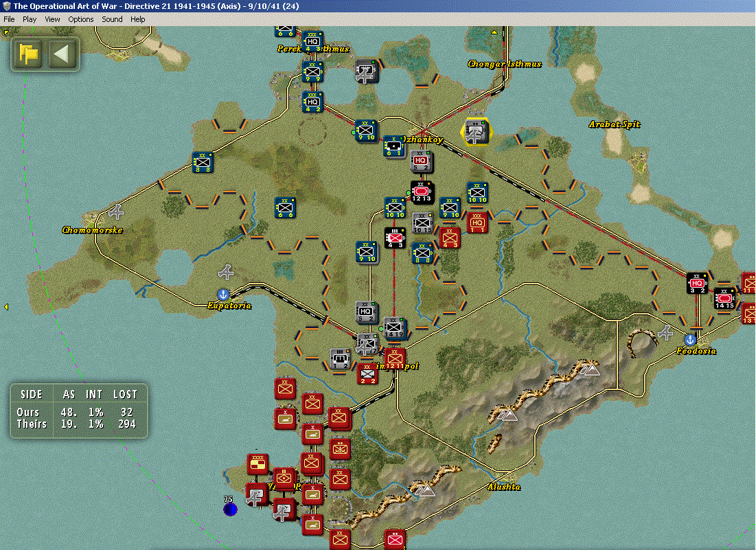Click the anchor port icon at Feodosia
Viewport: 756px width, 550px height.
tap(691, 340)
